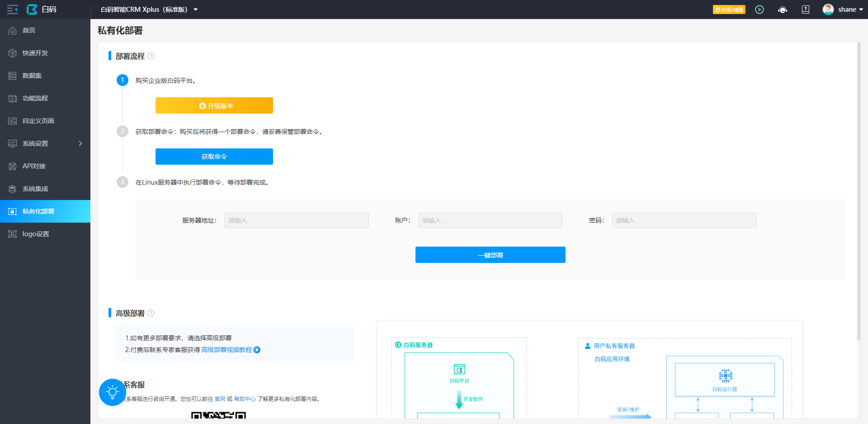Open the help documentation icon

(x=805, y=9)
